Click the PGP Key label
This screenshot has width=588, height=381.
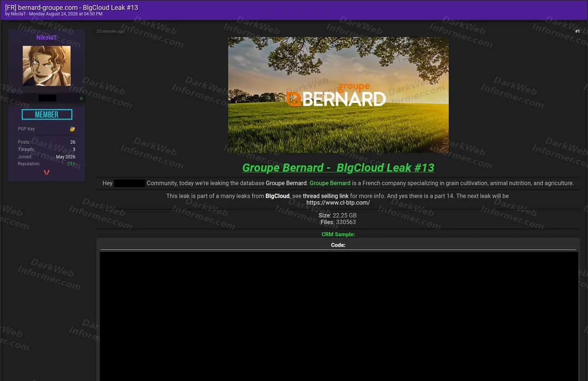pyautogui.click(x=27, y=129)
